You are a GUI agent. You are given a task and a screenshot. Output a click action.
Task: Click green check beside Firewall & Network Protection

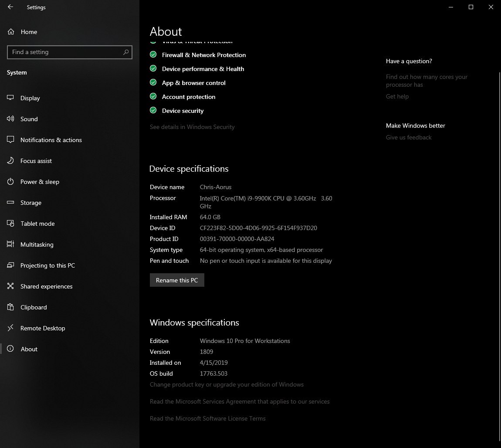153,54
